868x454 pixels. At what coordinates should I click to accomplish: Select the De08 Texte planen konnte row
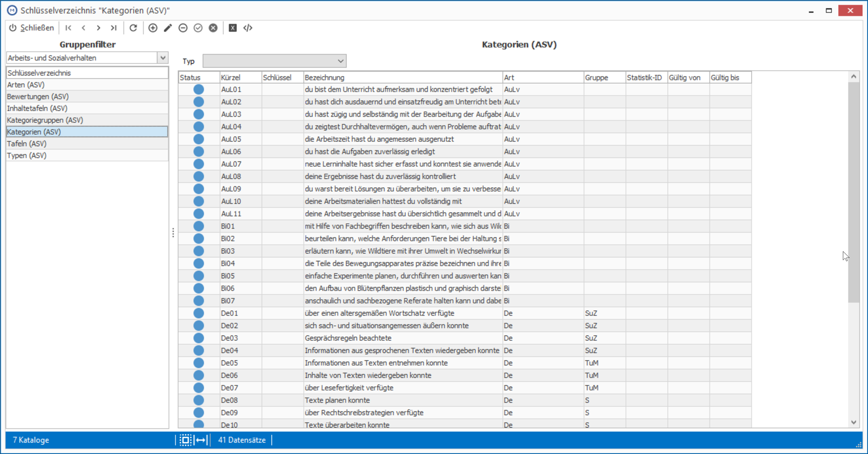pos(465,400)
